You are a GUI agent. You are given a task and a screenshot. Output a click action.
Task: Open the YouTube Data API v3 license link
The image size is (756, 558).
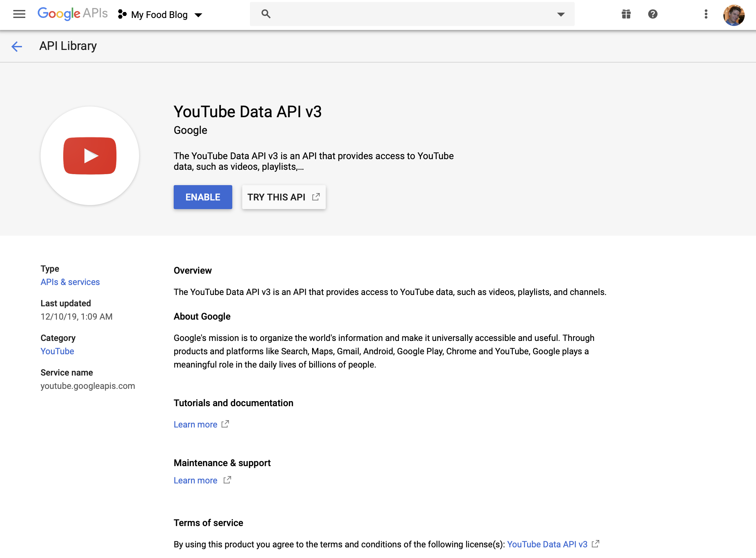[547, 544]
